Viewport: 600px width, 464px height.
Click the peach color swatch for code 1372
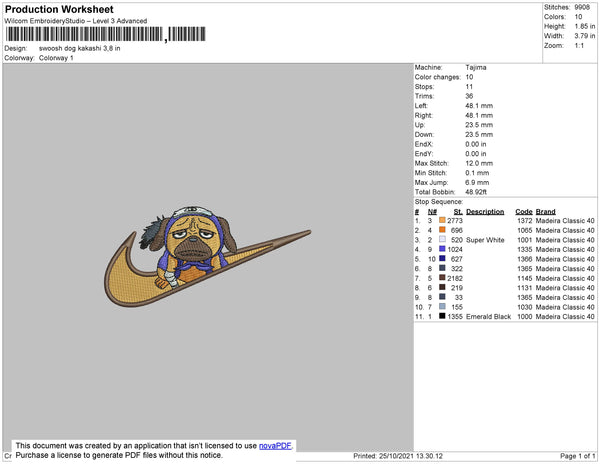(442, 220)
